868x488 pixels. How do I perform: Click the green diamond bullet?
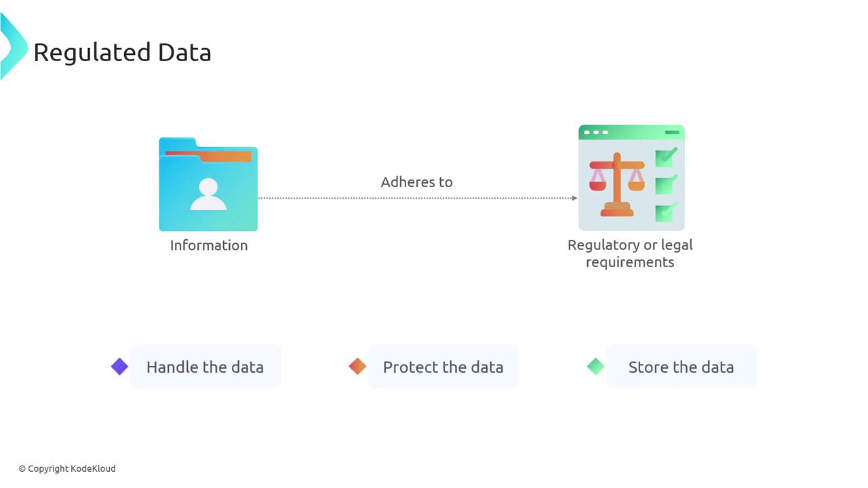(595, 367)
